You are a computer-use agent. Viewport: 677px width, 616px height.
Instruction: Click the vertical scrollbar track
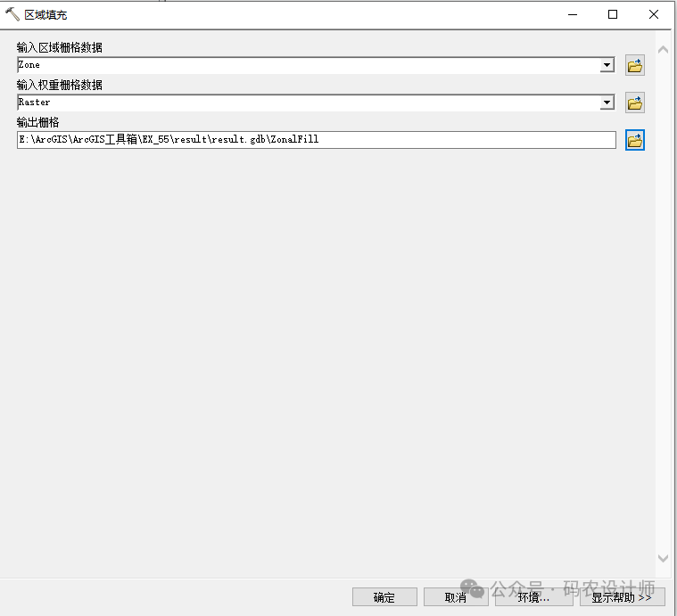coord(663,303)
